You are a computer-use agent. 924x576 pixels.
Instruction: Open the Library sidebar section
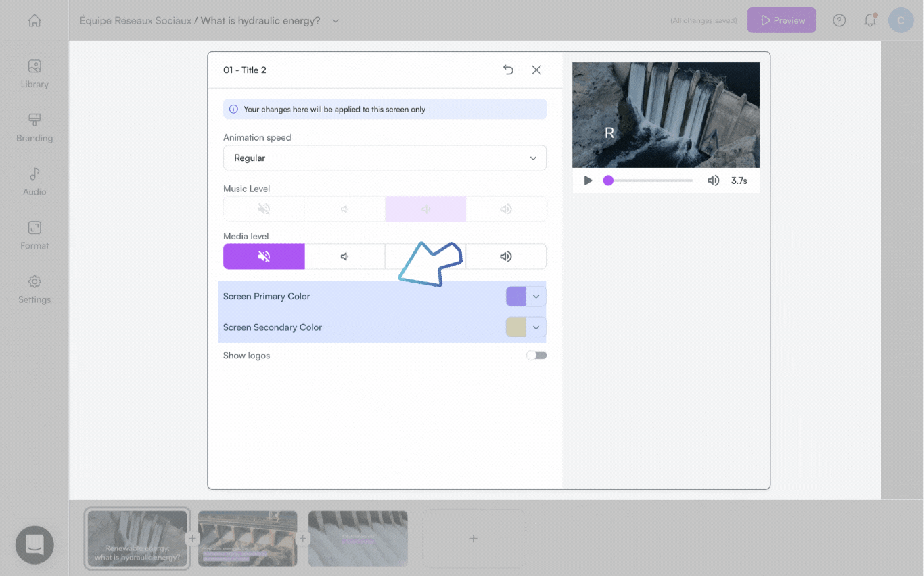pyautogui.click(x=34, y=74)
